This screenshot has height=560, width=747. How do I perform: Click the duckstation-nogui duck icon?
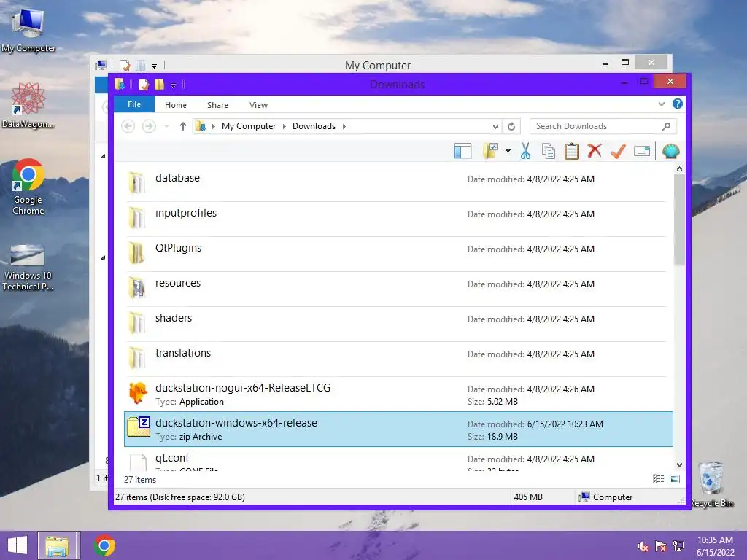coord(138,394)
